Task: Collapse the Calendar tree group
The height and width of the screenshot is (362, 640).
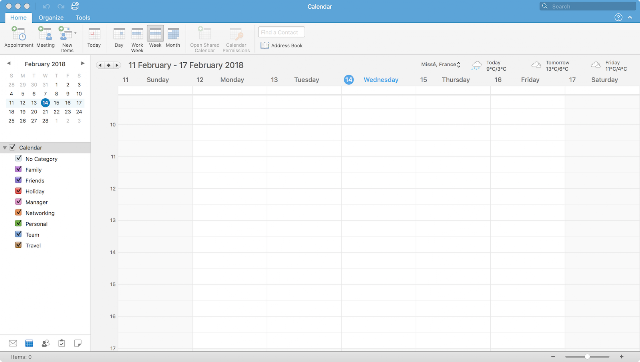Action: (4, 148)
